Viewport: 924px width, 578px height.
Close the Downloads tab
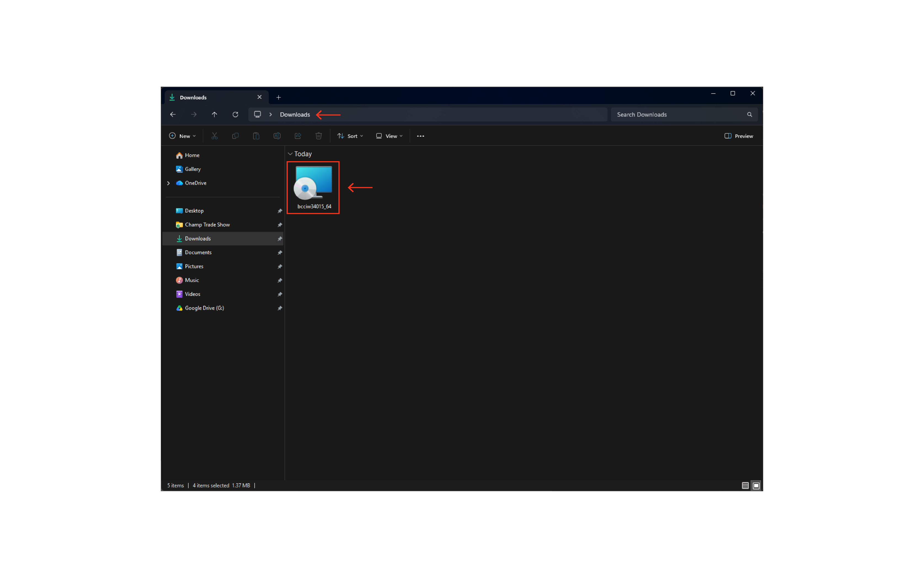(259, 97)
